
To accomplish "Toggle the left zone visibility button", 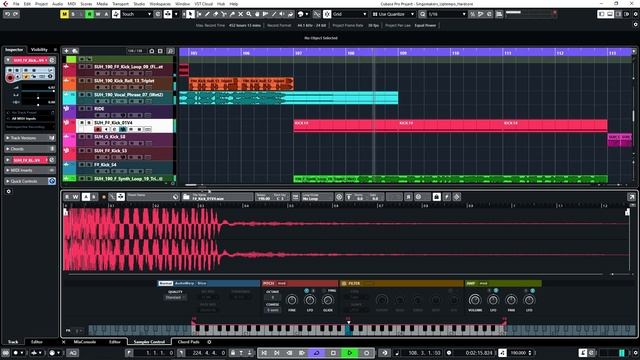I will pyautogui.click(x=601, y=14).
